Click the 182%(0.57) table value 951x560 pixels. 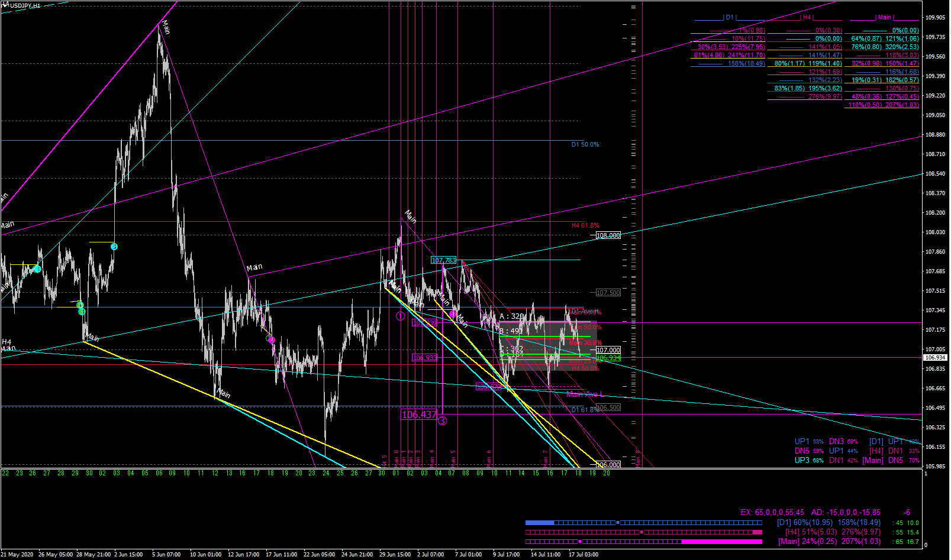(x=902, y=80)
